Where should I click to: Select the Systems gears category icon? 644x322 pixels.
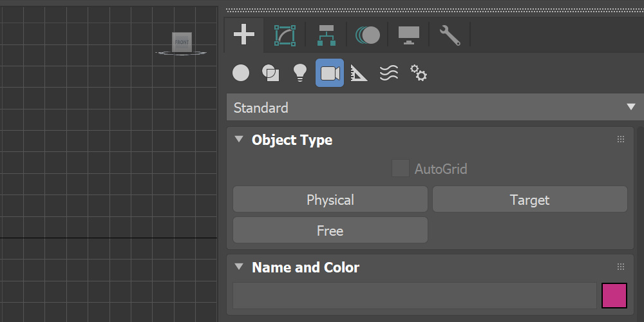tap(419, 73)
